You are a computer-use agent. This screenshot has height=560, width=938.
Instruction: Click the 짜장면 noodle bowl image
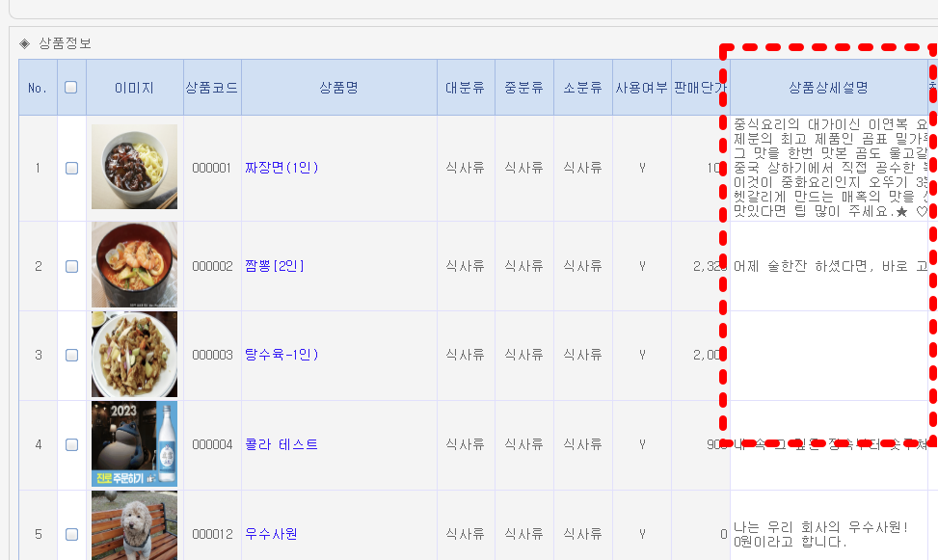134,167
